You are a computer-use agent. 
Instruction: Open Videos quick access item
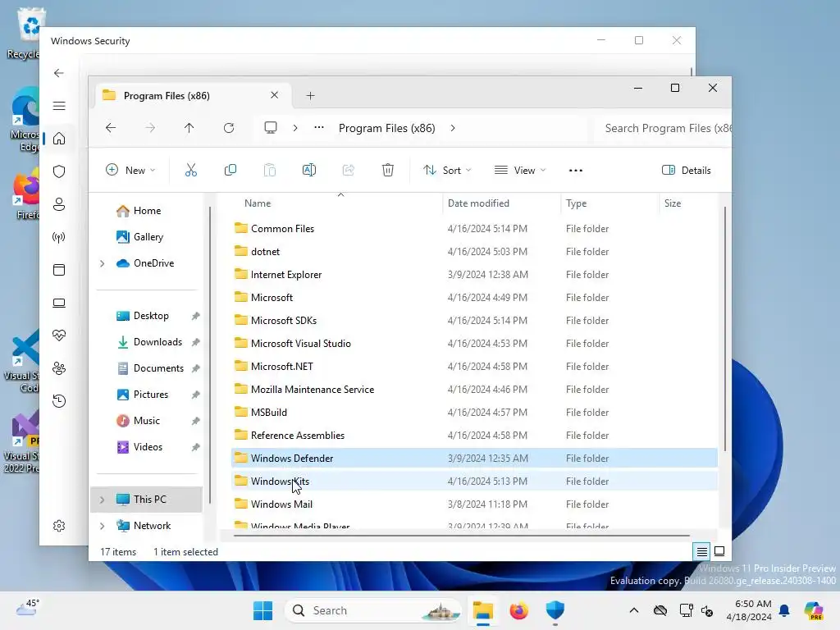(x=149, y=447)
